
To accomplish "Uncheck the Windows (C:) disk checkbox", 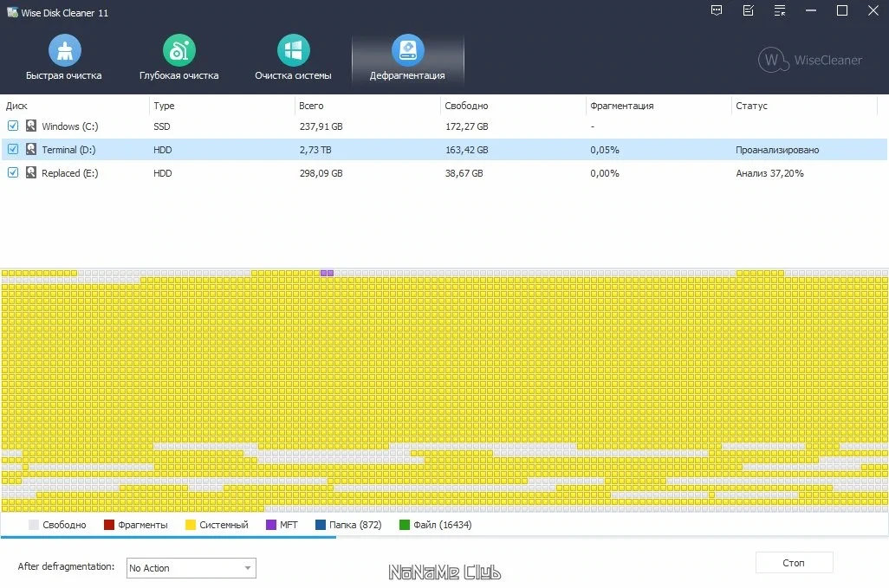I will (x=13, y=126).
